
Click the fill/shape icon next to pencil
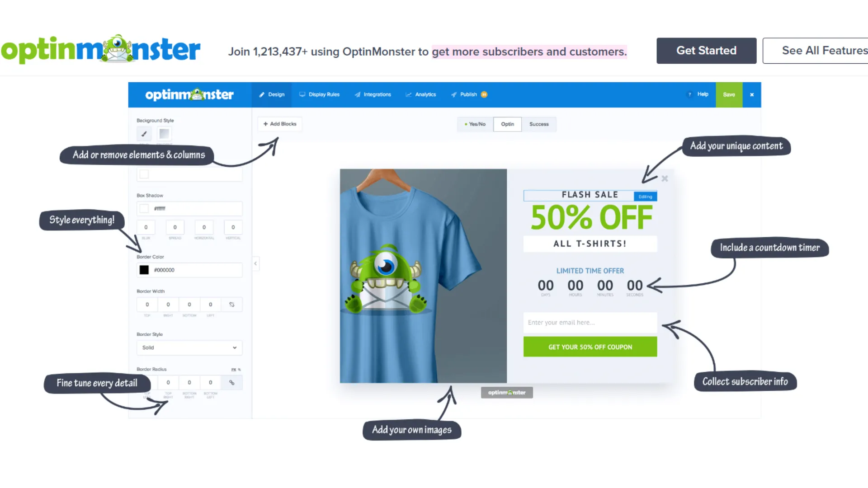(x=164, y=133)
